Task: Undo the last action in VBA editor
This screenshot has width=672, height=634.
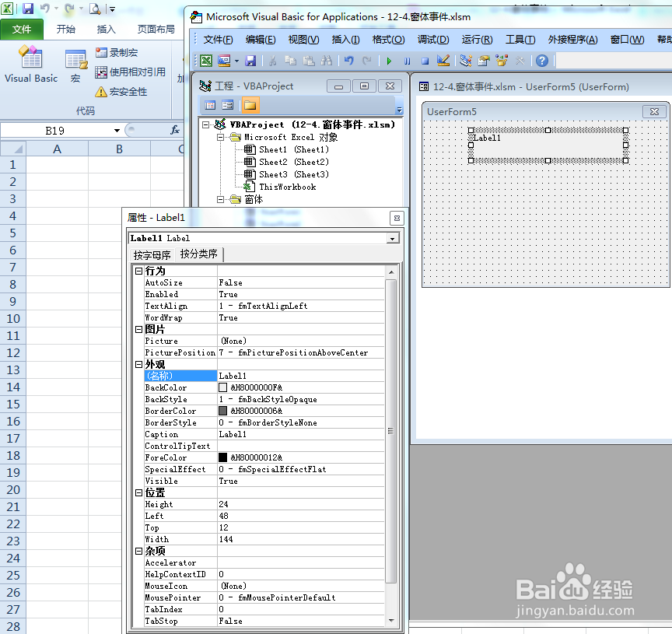Action: [x=349, y=61]
